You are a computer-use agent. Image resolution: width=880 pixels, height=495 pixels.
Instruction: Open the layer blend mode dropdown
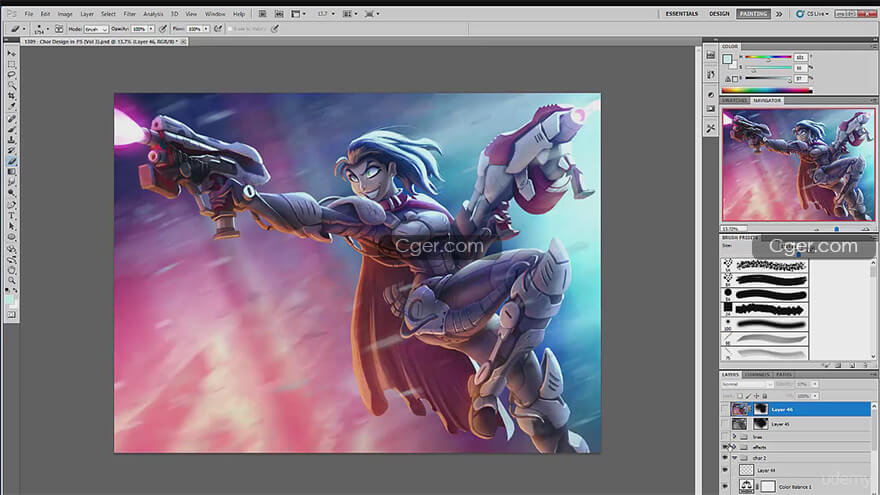click(747, 384)
